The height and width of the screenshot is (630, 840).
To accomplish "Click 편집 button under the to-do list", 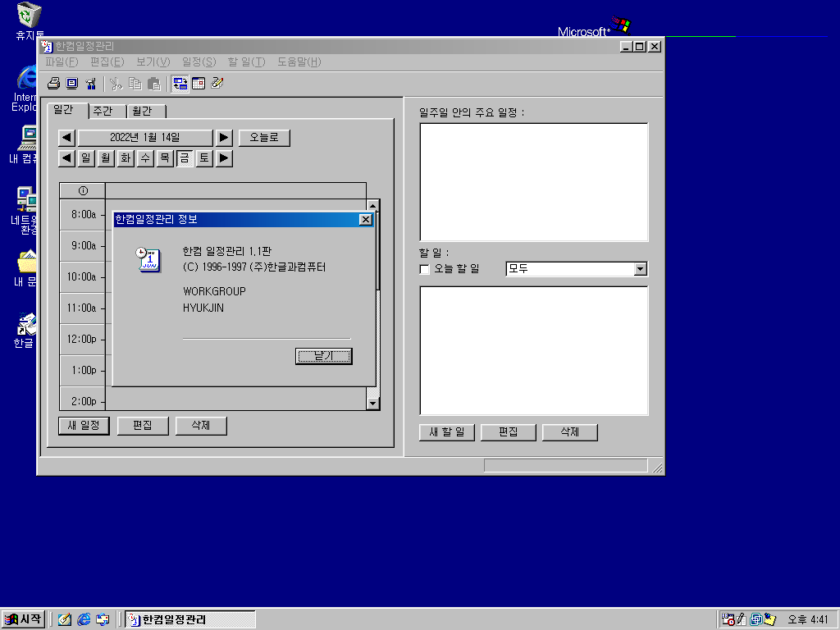I will [509, 432].
